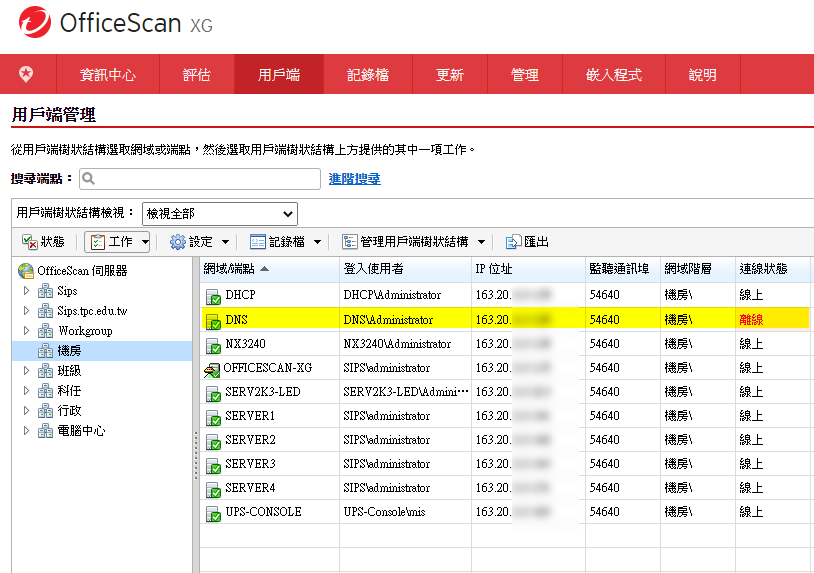This screenshot has height=573, width=814.
Task: Click the 進階搜尋 advanced search link
Action: 355,179
